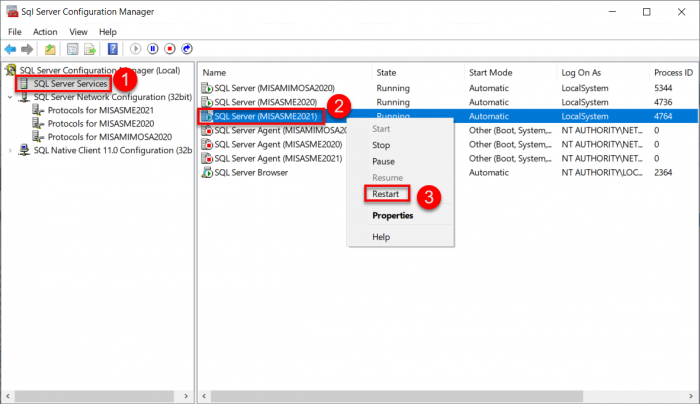Viewport: 700px width, 404px height.
Task: Click the SQL Server Browser service icon
Action: click(x=207, y=172)
